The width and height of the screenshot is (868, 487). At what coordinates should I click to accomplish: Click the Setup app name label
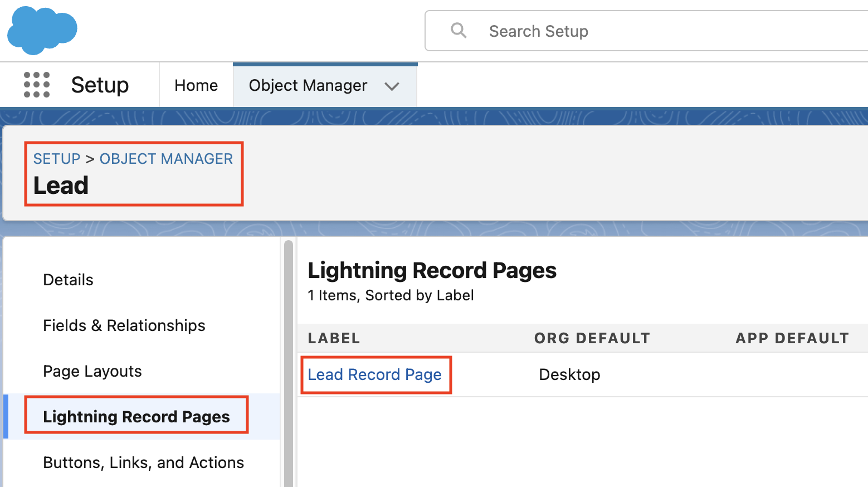[x=100, y=85]
